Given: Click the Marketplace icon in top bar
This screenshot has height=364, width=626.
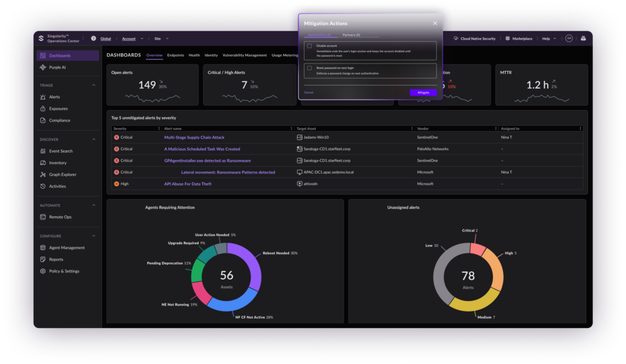Looking at the screenshot, I should coord(507,38).
